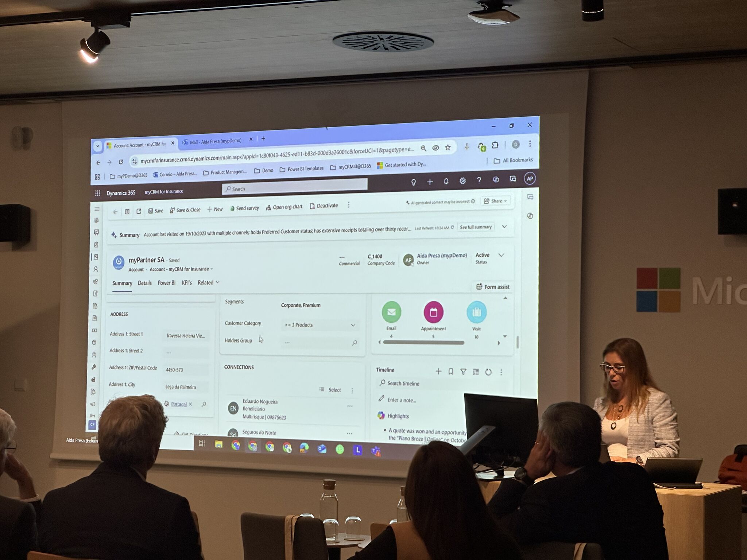Click the Task View taskbar icon
Screen dimensions: 747x560
click(202, 443)
